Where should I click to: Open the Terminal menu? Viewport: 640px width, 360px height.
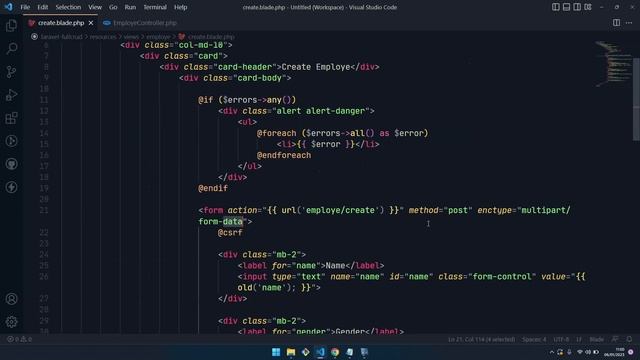(155, 7)
